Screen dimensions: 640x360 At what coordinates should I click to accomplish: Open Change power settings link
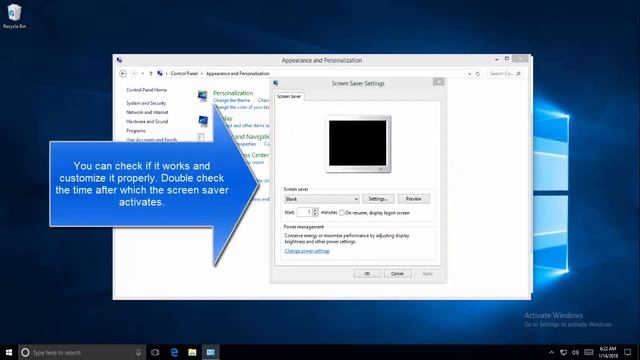(x=307, y=251)
